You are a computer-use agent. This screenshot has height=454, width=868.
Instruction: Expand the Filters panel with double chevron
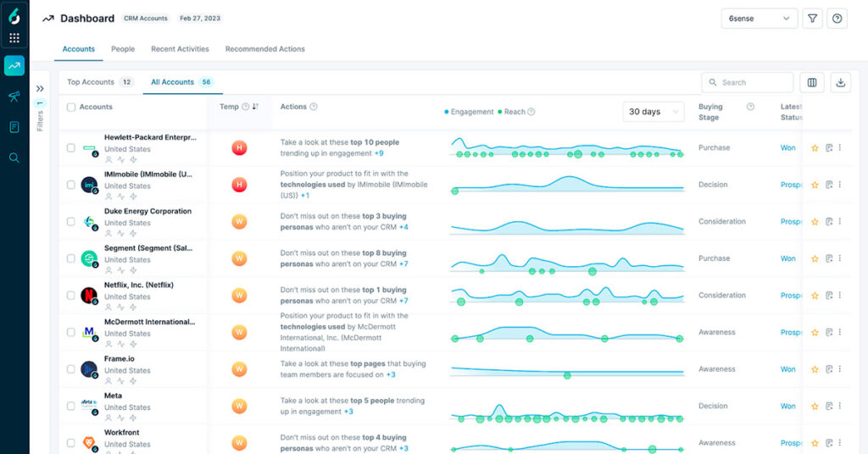40,88
